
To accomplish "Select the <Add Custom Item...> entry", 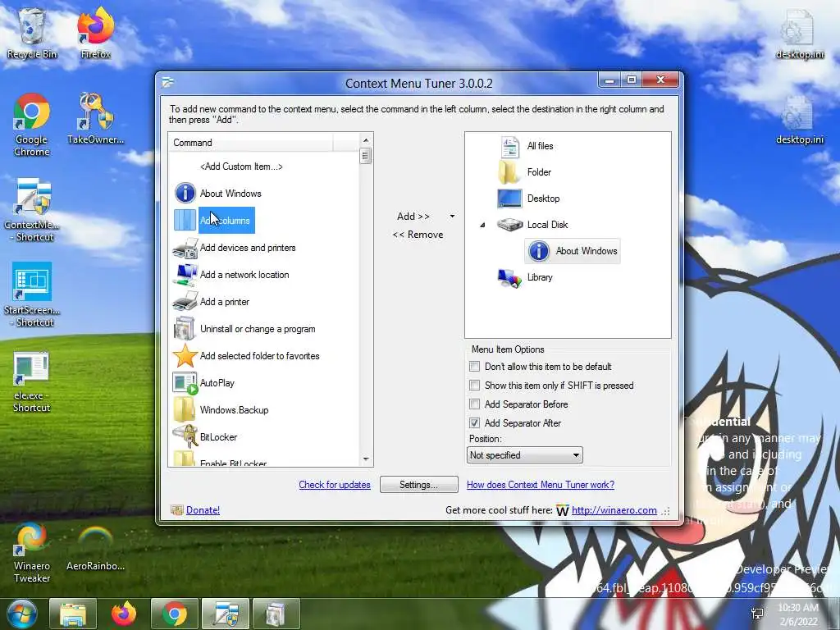I will 241,167.
